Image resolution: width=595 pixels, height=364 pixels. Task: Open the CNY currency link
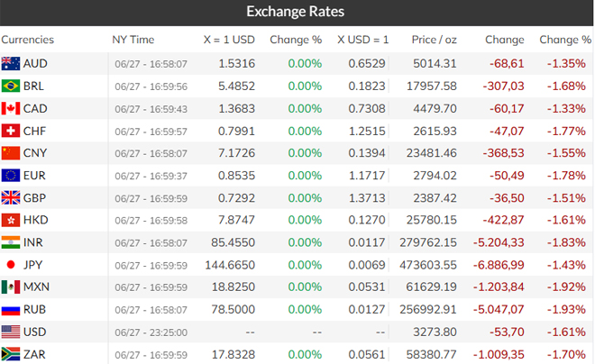coord(35,153)
